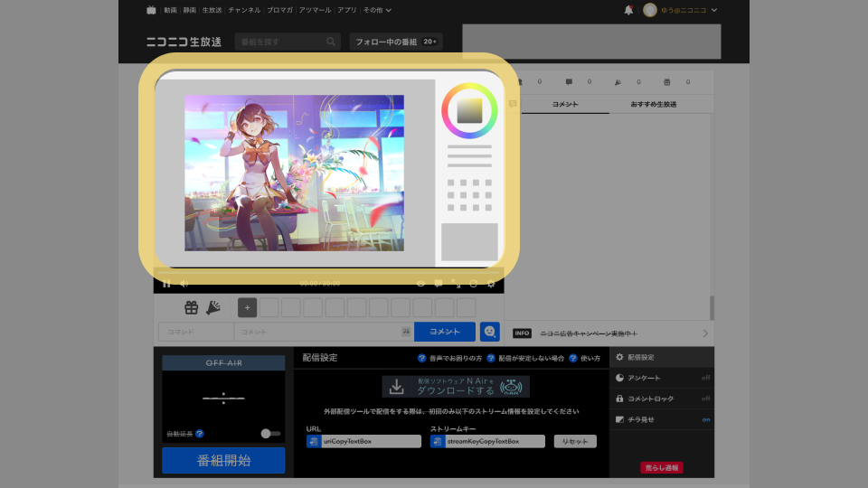Click the コマンド input field
Image resolution: width=868 pixels, height=488 pixels.
pyautogui.click(x=196, y=332)
